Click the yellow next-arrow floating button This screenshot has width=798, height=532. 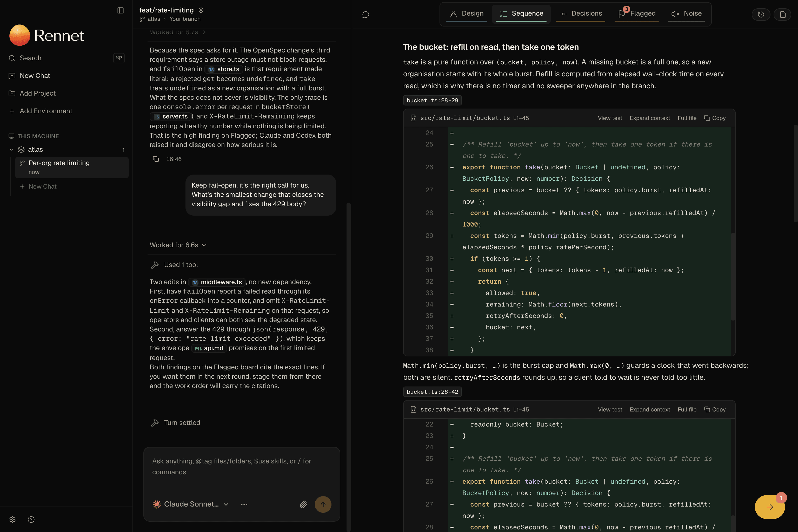click(x=769, y=507)
